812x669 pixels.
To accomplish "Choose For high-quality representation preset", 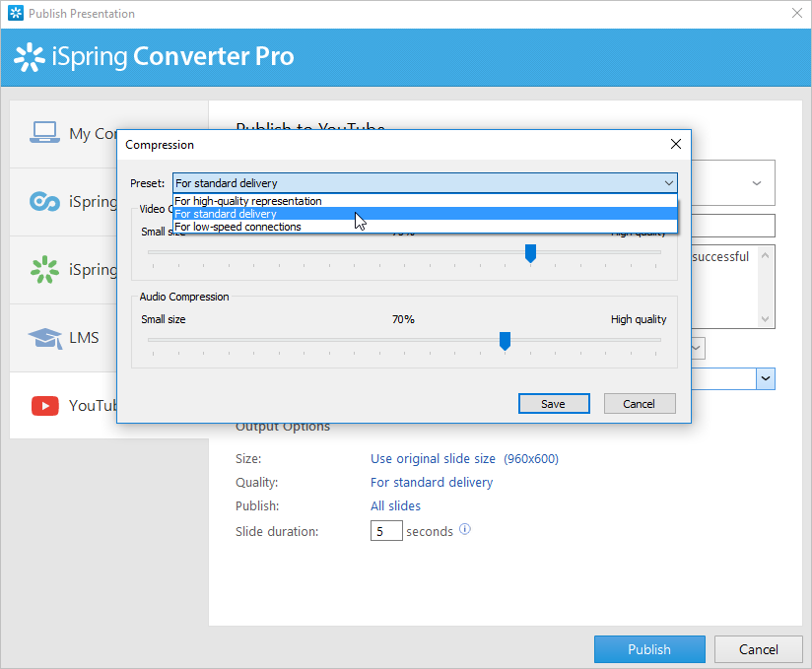I will click(425, 201).
